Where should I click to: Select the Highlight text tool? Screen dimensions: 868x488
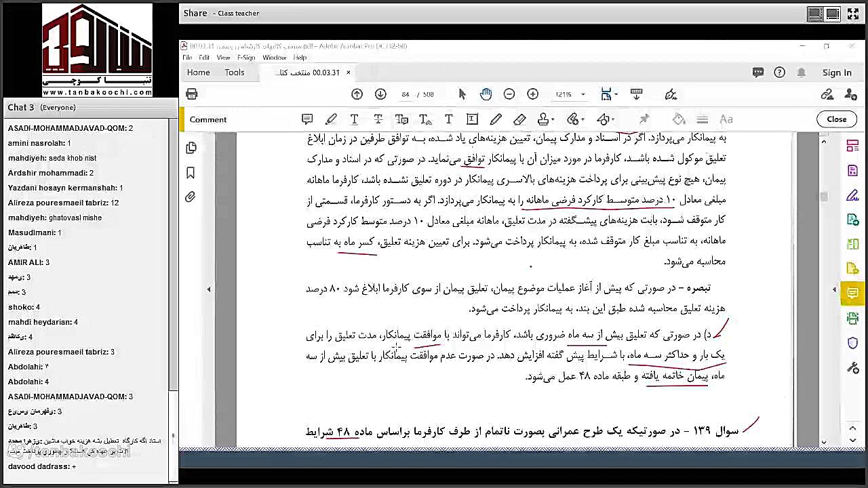click(331, 119)
